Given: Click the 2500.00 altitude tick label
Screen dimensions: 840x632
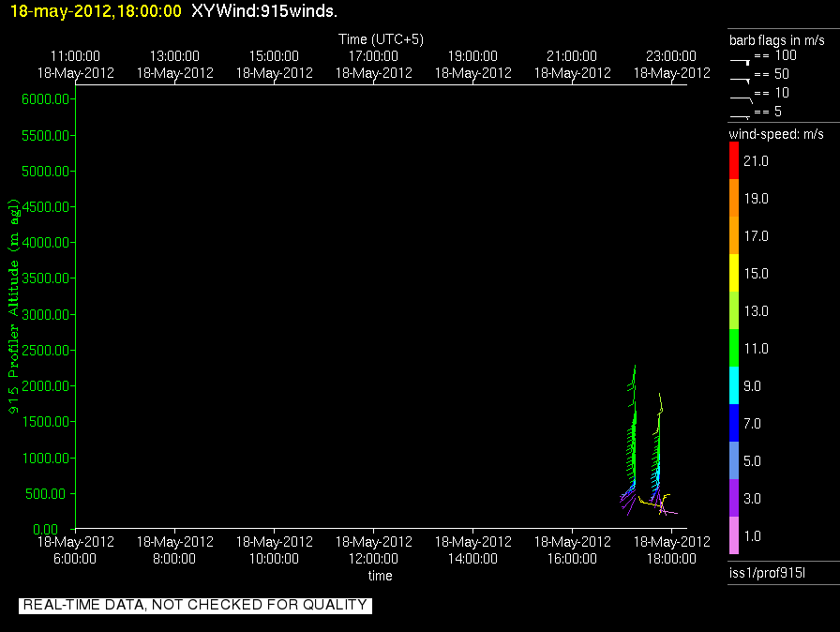Looking at the screenshot, I should [x=46, y=351].
